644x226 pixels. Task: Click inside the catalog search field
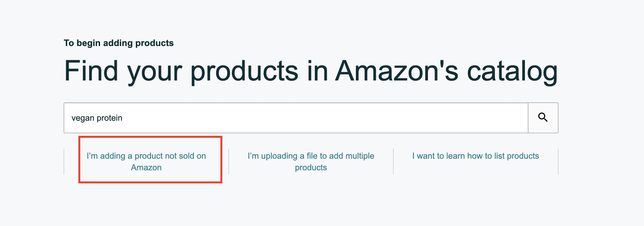pos(296,118)
